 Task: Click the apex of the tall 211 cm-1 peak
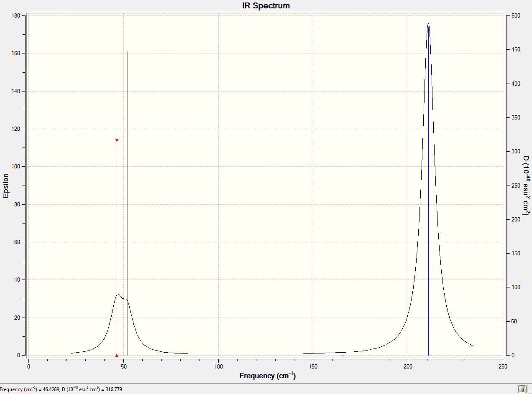428,24
